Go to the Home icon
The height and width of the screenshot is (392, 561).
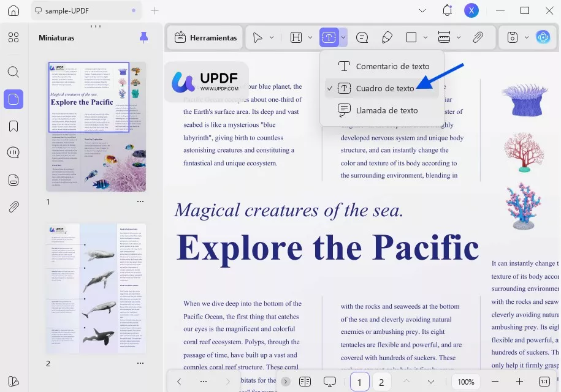[x=13, y=10]
